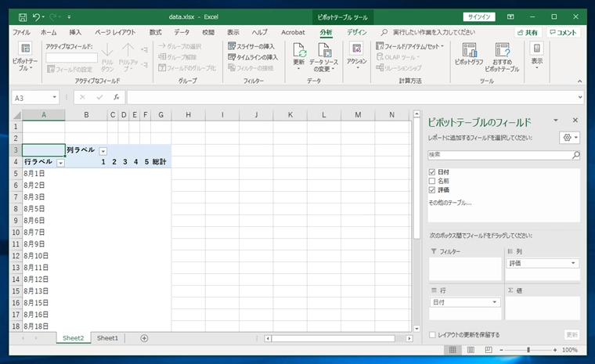Click the Share (共有) button
Image resolution: width=595 pixels, height=364 pixels.
click(528, 33)
